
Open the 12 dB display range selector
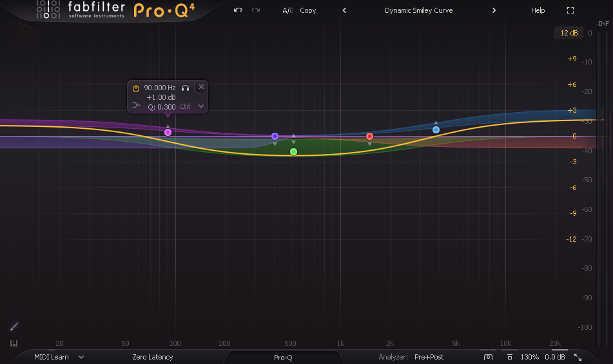569,33
